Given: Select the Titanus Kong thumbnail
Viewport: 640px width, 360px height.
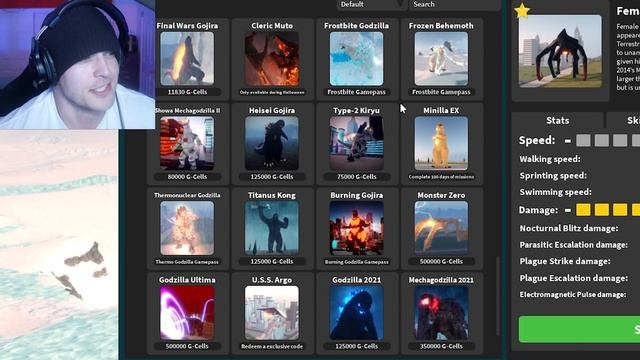Looking at the screenshot, I should [272, 228].
